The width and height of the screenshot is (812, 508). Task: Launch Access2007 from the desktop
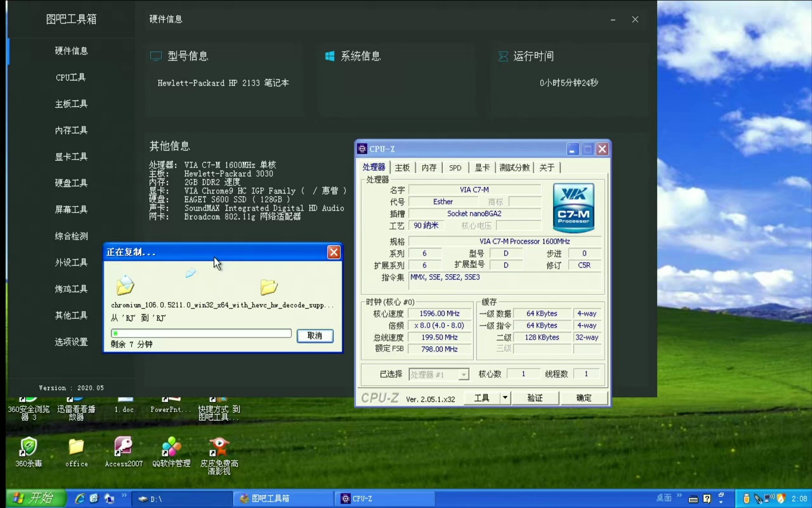coord(124,451)
